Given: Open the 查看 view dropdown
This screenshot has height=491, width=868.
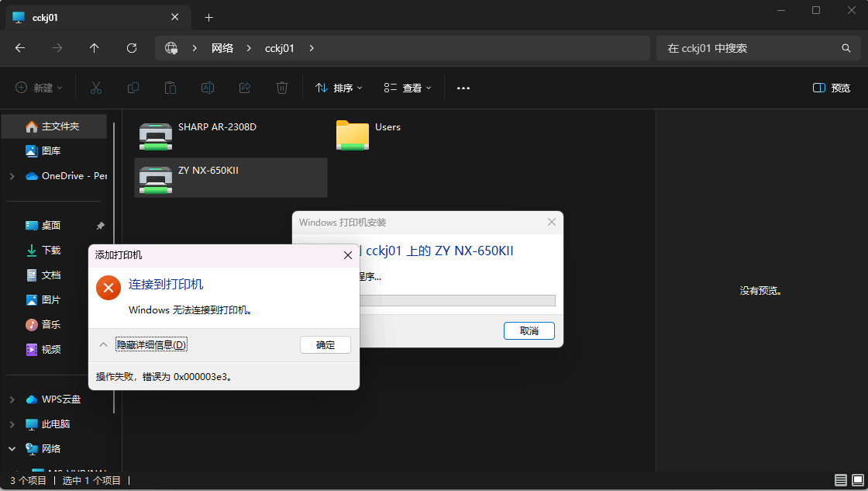Looking at the screenshot, I should click(x=408, y=88).
